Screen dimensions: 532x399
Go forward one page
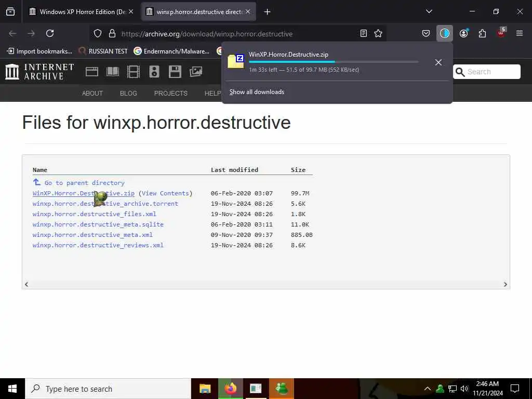pyautogui.click(x=31, y=33)
